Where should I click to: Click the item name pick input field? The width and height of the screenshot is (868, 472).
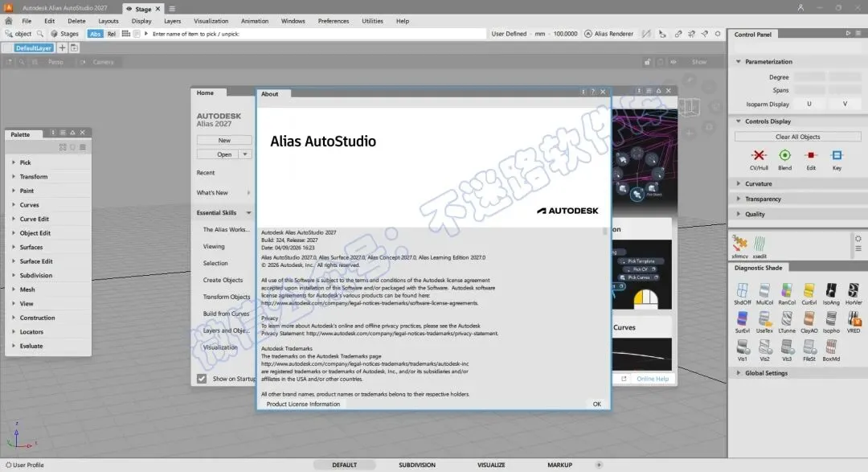(x=317, y=34)
